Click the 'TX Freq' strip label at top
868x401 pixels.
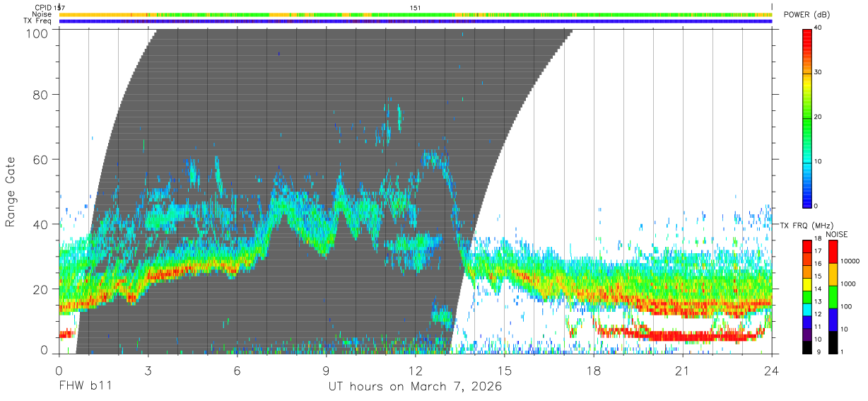click(x=38, y=21)
